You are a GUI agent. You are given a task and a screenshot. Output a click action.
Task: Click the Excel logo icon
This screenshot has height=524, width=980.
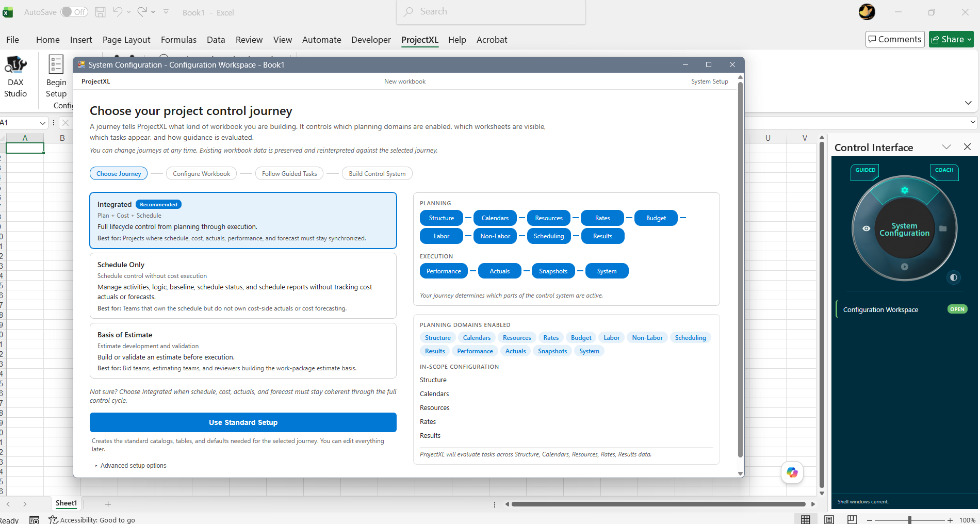coord(8,12)
